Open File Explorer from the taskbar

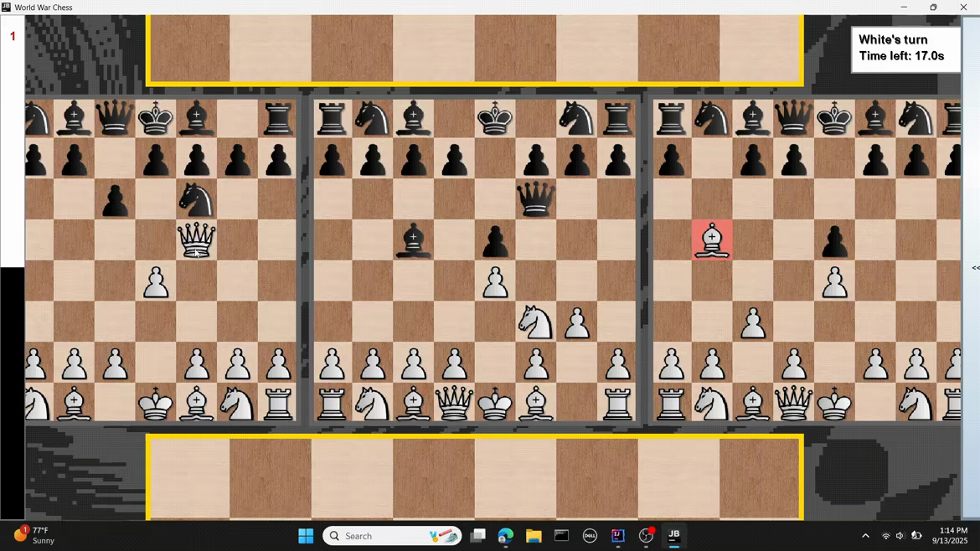pyautogui.click(x=534, y=536)
